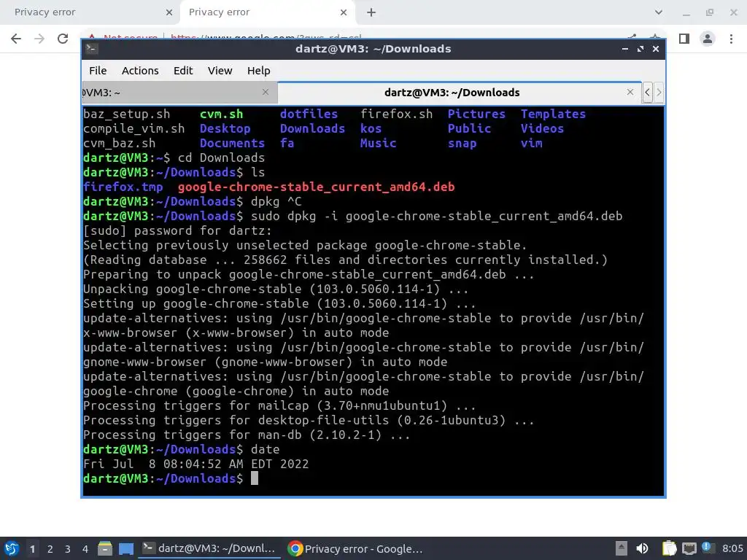Close the VM3: ~ terminal tab
Viewport: 747px width, 560px height.
(x=266, y=92)
